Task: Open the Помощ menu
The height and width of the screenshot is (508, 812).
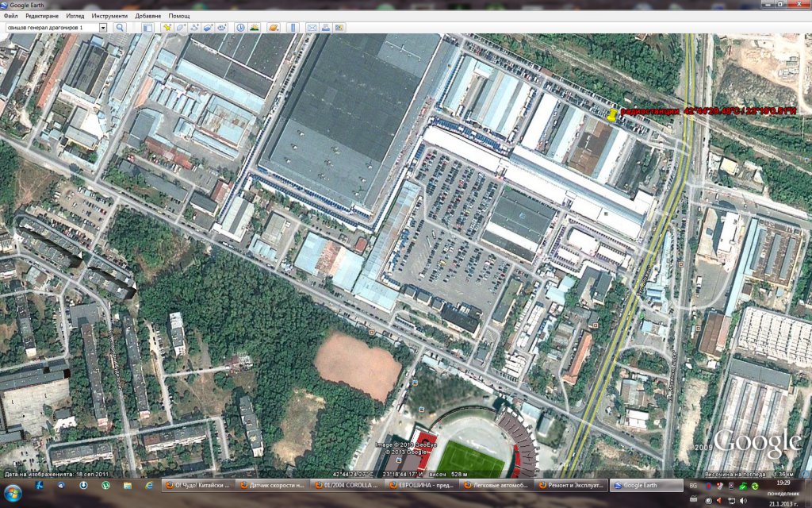Action: click(x=179, y=16)
